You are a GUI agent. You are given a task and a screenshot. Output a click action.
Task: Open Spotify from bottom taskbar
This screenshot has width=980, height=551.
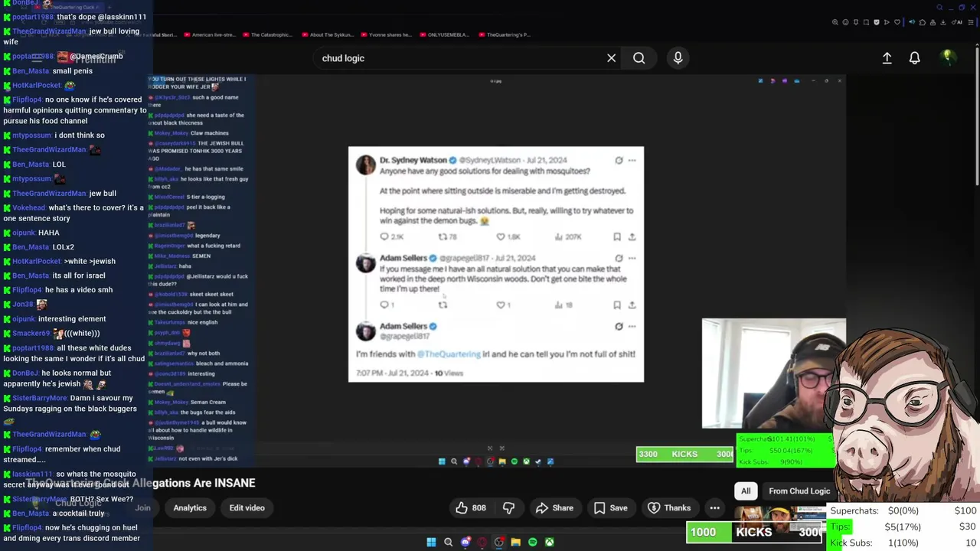532,542
